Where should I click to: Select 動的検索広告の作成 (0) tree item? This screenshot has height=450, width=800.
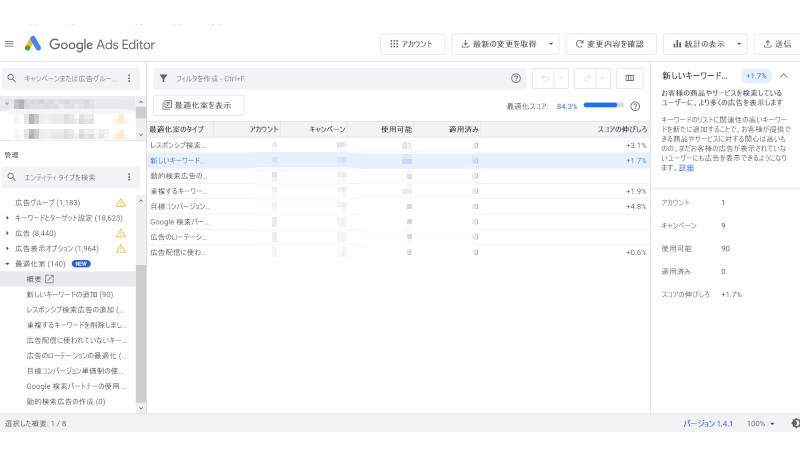pos(66,402)
